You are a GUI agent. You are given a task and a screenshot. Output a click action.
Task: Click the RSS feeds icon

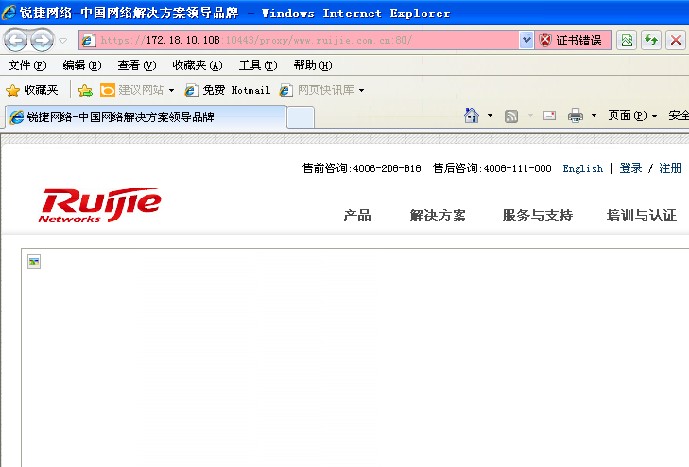point(511,116)
